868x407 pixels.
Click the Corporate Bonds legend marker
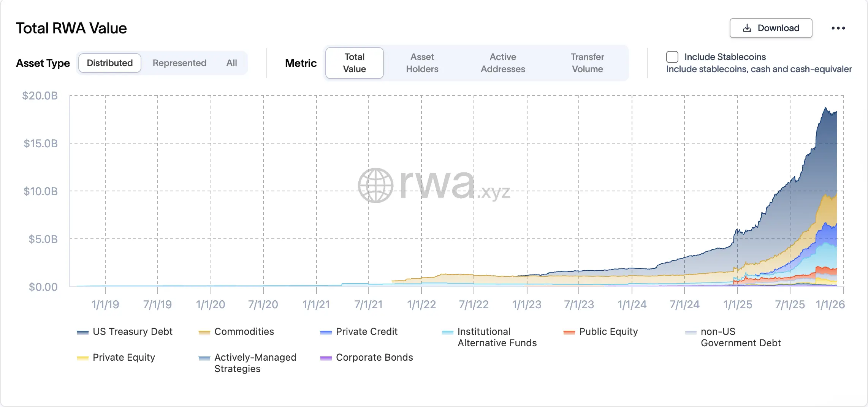click(x=325, y=357)
